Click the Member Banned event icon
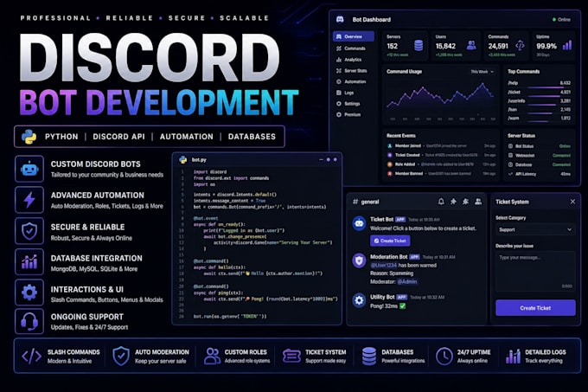This screenshot has width=588, height=392. coord(390,174)
